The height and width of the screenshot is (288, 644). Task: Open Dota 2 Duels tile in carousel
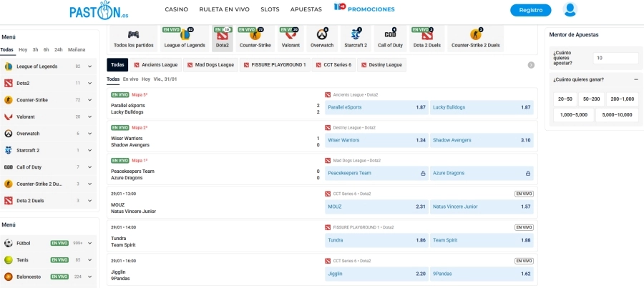pyautogui.click(x=427, y=39)
